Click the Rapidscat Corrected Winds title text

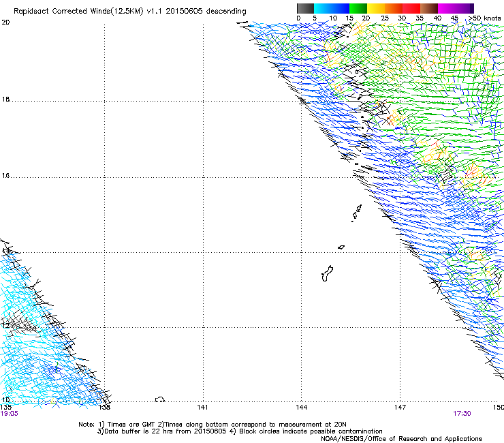pos(130,12)
